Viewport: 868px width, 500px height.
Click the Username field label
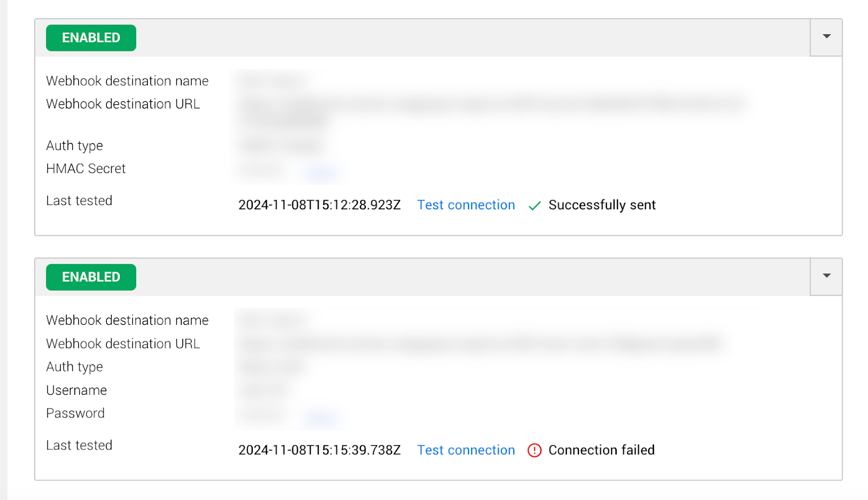pyautogui.click(x=76, y=390)
